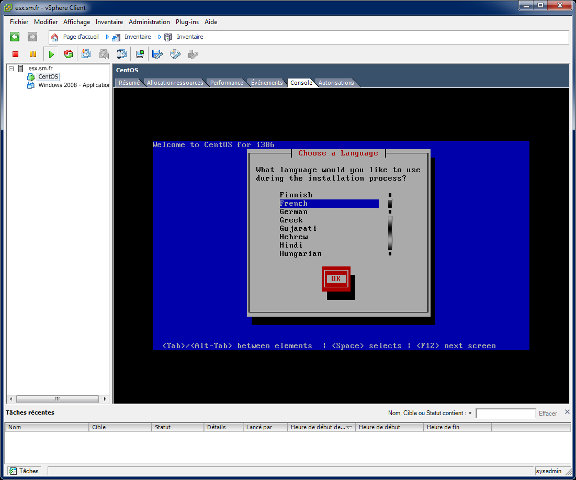Click the green back navigation arrow
This screenshot has height=480, width=576.
tap(15, 37)
